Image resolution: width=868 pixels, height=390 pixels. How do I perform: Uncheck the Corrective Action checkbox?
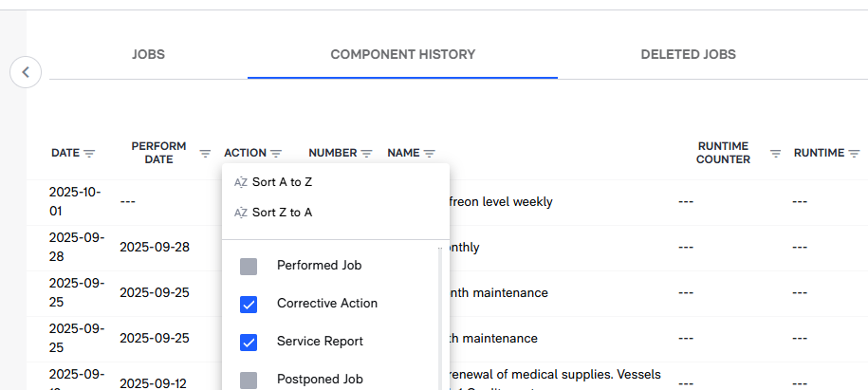[x=249, y=305]
